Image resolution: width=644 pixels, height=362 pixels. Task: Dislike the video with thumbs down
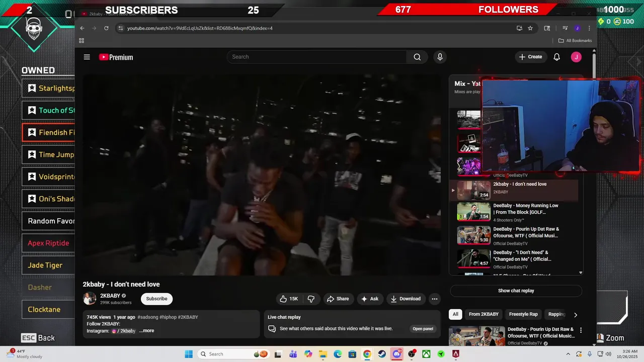[311, 299]
